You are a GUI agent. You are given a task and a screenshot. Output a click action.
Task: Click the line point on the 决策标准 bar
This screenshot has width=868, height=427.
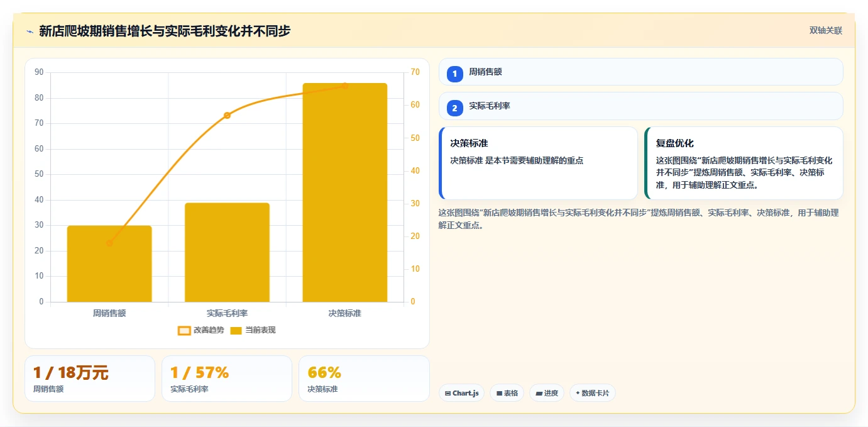tap(344, 86)
